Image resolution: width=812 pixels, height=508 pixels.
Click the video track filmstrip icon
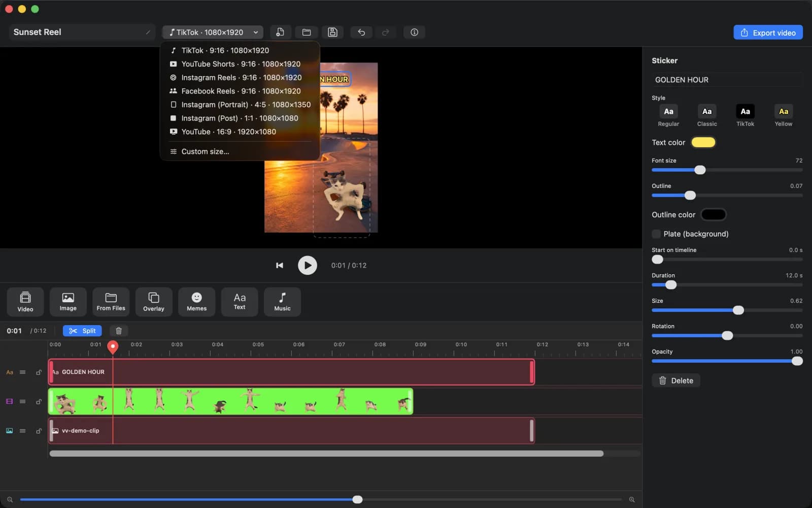coord(10,401)
